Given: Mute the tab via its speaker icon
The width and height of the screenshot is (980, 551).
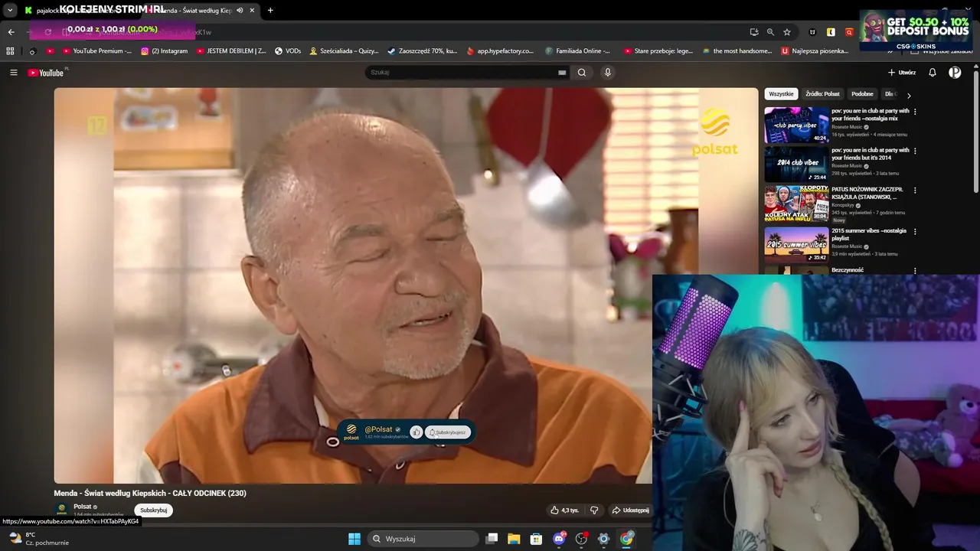Looking at the screenshot, I should point(240,10).
